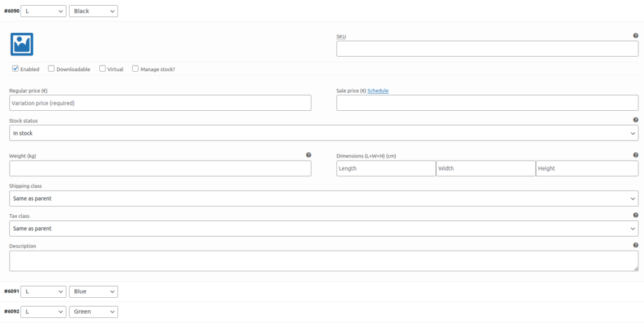This screenshot has height=323, width=644.
Task: Tick the Downloadable checkbox
Action: click(x=52, y=69)
